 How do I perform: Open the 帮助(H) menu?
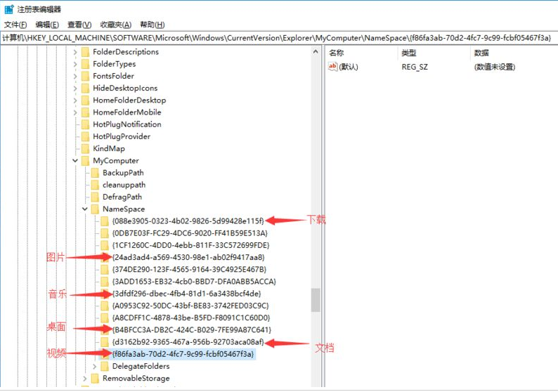pos(152,25)
